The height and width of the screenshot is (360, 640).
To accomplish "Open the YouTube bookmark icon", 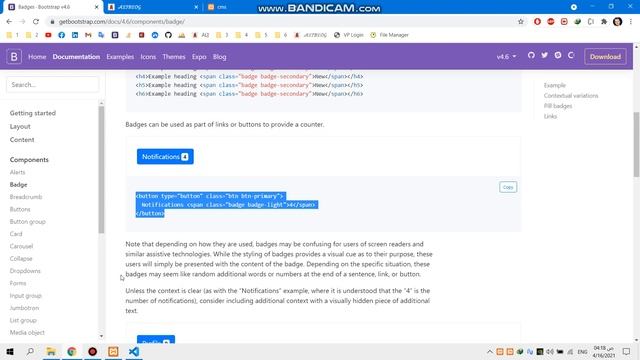I will click(48, 35).
